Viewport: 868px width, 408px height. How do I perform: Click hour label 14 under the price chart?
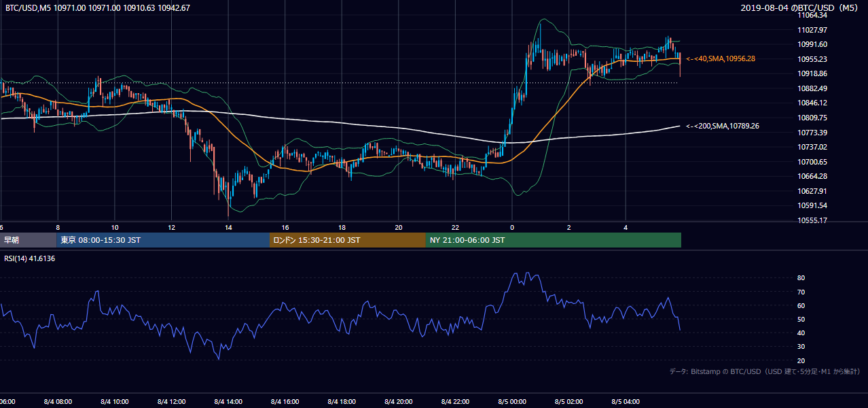point(228,227)
